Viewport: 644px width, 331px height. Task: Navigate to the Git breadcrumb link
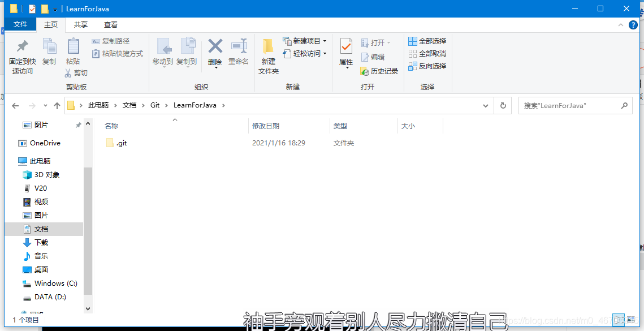click(x=155, y=105)
